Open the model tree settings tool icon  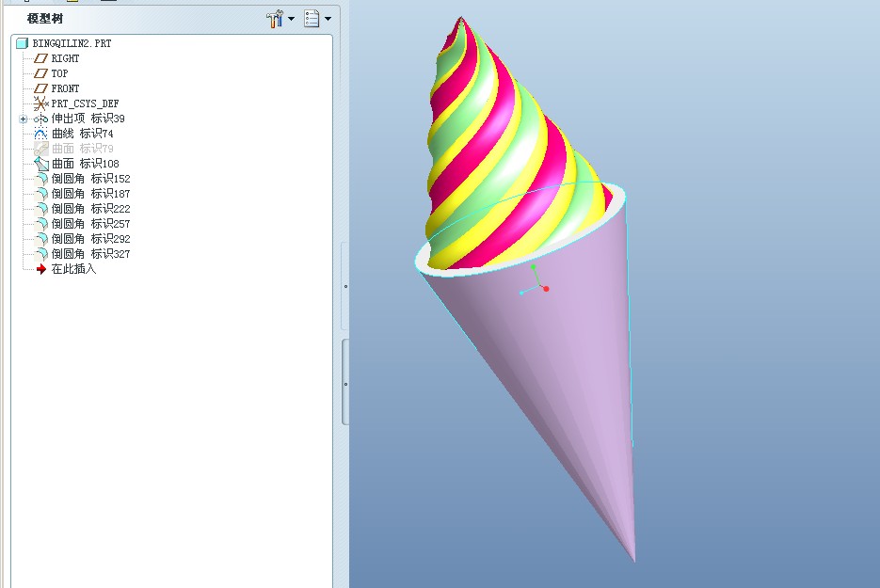click(x=275, y=19)
